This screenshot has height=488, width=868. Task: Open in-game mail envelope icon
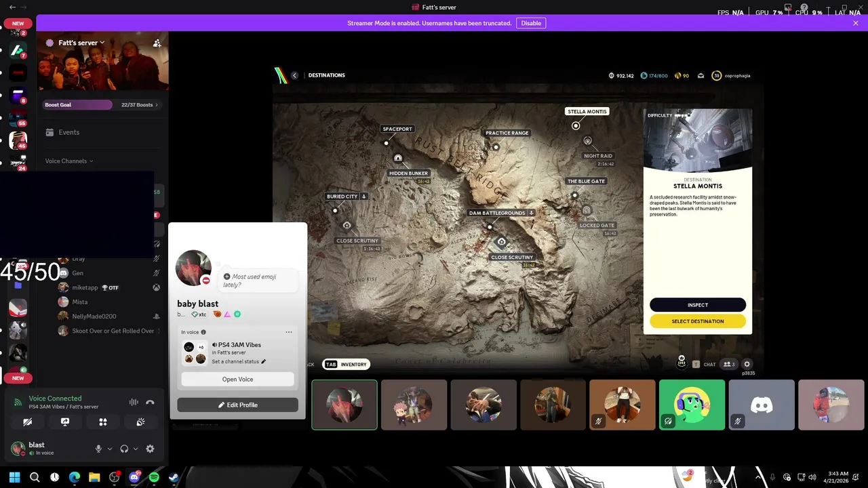click(x=701, y=76)
